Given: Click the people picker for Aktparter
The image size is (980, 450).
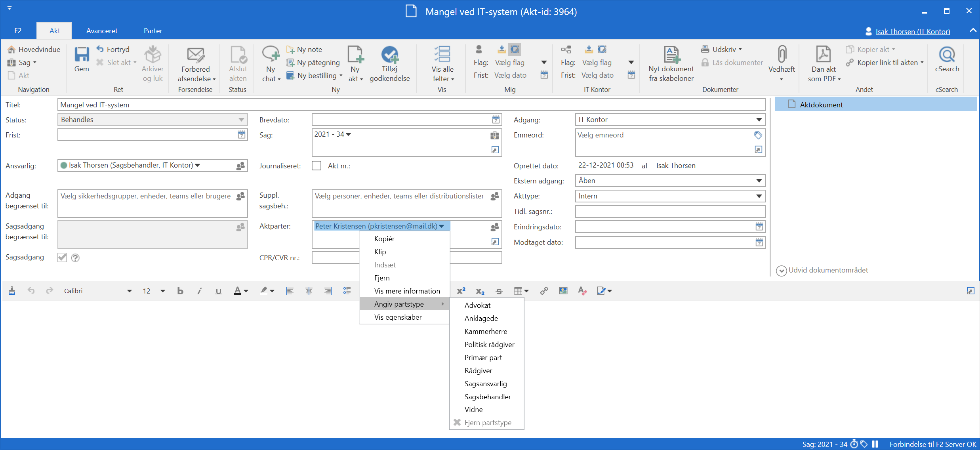Looking at the screenshot, I should pos(495,227).
